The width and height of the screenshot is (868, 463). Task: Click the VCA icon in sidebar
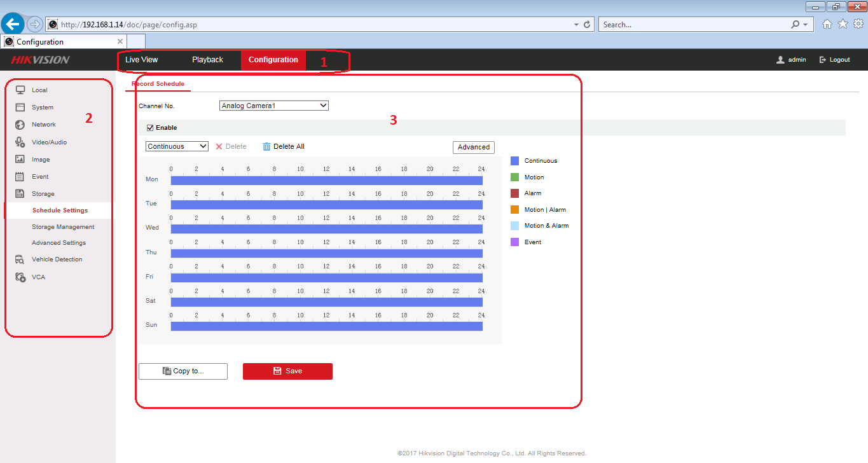(20, 277)
